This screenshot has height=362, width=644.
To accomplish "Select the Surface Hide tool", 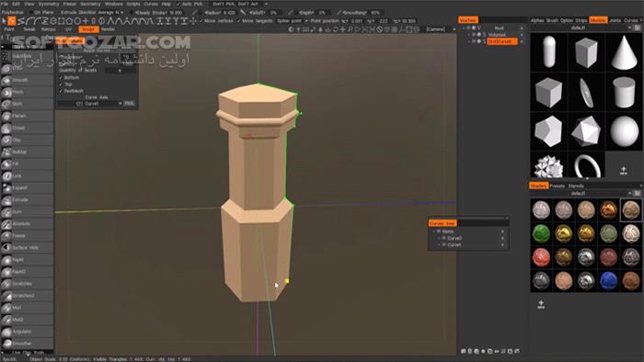I will (27, 248).
